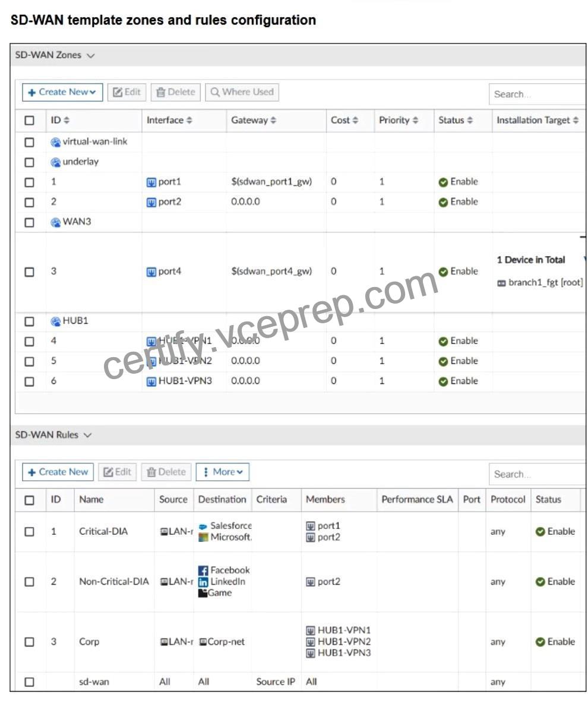Viewport: 588px width, 703px height.
Task: Collapse the SD-WAN Zones section
Action: 91,56
